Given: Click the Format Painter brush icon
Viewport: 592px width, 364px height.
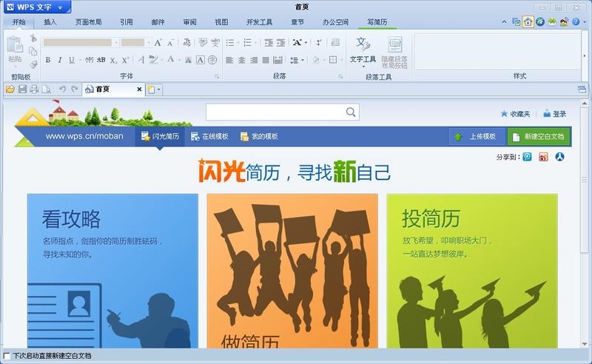Looking at the screenshot, I should click(x=33, y=64).
